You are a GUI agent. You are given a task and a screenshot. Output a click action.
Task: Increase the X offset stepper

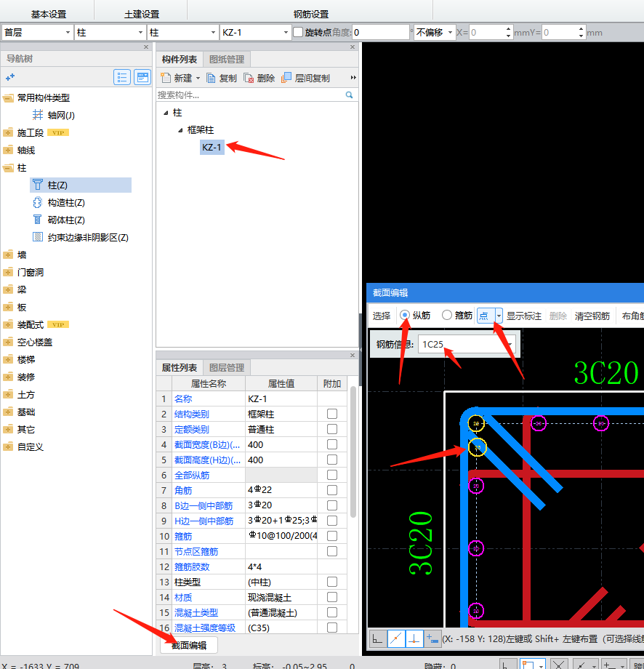508,29
